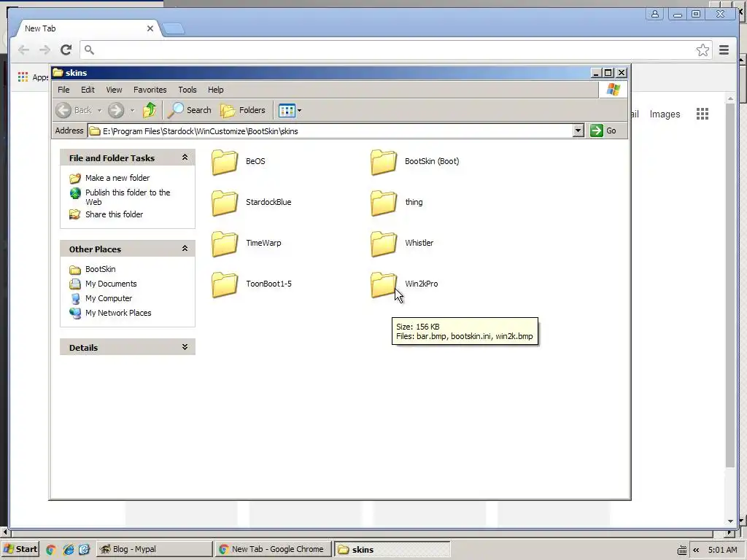Screen dimensions: 747x560
Task: Open the BeOS folder icon
Action: pos(225,161)
